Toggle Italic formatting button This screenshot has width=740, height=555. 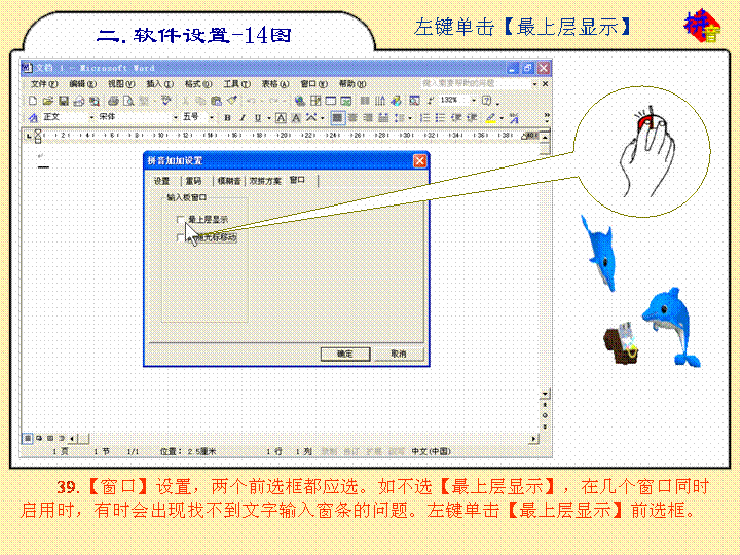click(x=242, y=118)
